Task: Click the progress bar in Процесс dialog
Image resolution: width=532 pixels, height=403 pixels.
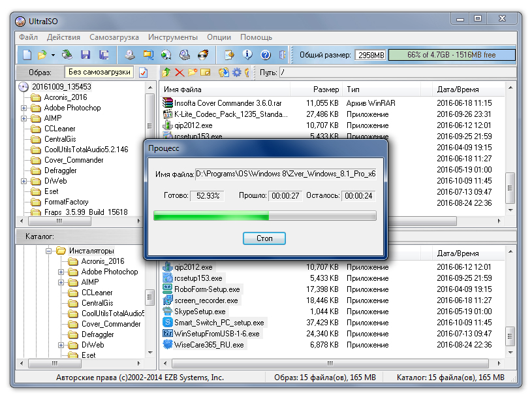Action: [265, 216]
